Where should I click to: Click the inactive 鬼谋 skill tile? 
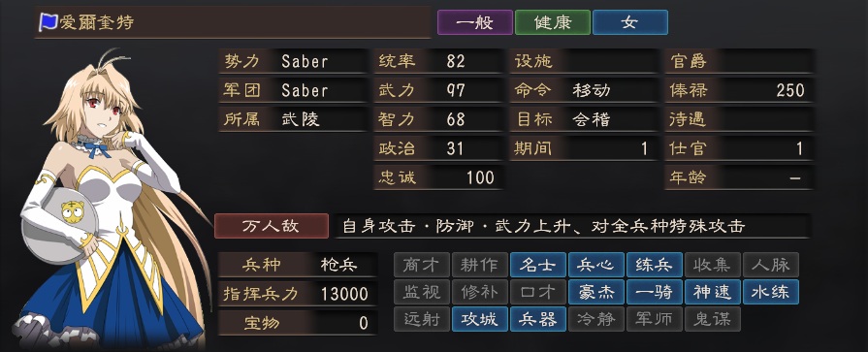pos(713,319)
